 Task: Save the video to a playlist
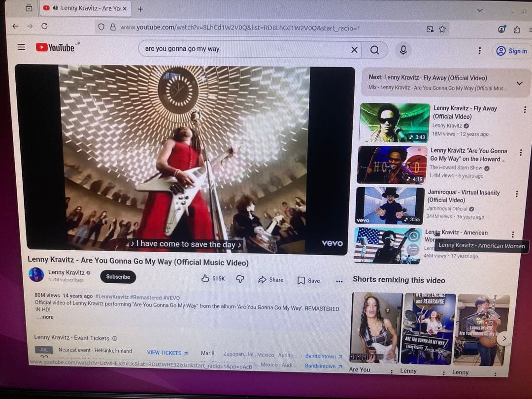coord(308,280)
